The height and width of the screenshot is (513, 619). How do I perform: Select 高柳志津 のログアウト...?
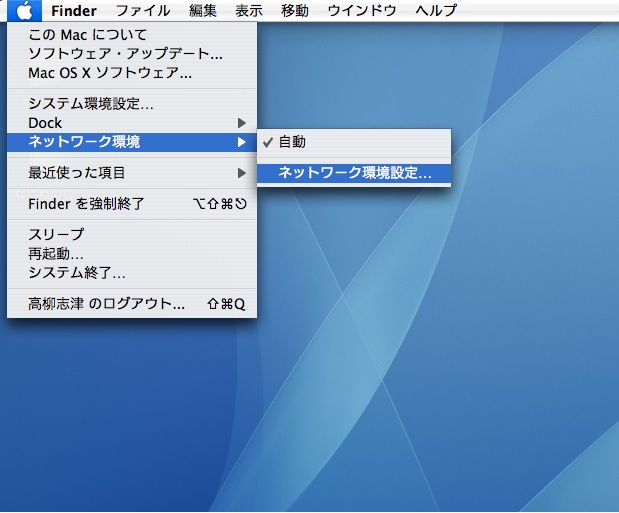point(132,304)
